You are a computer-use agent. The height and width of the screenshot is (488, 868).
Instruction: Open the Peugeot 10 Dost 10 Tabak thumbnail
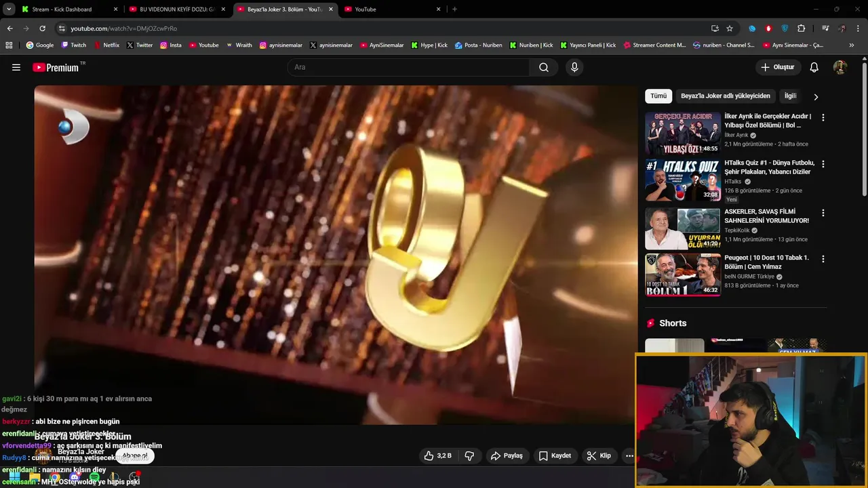click(682, 274)
